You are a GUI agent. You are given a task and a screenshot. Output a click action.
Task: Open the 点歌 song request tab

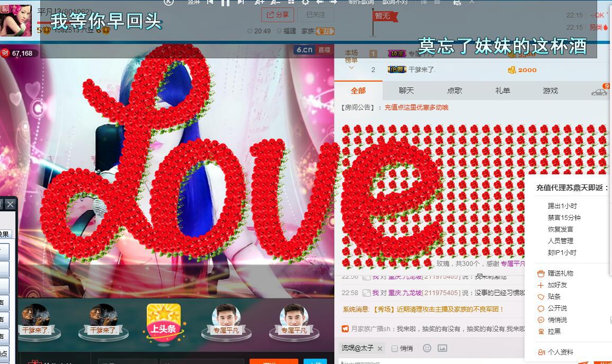[455, 91]
